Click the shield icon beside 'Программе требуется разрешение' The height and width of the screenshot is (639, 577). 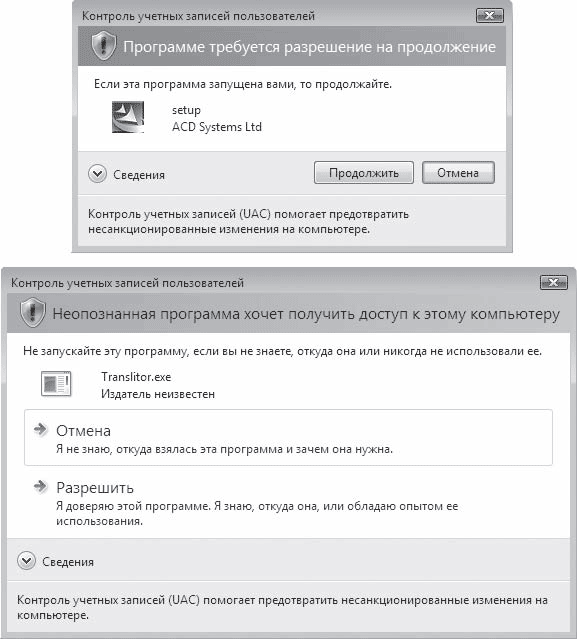(x=104, y=46)
